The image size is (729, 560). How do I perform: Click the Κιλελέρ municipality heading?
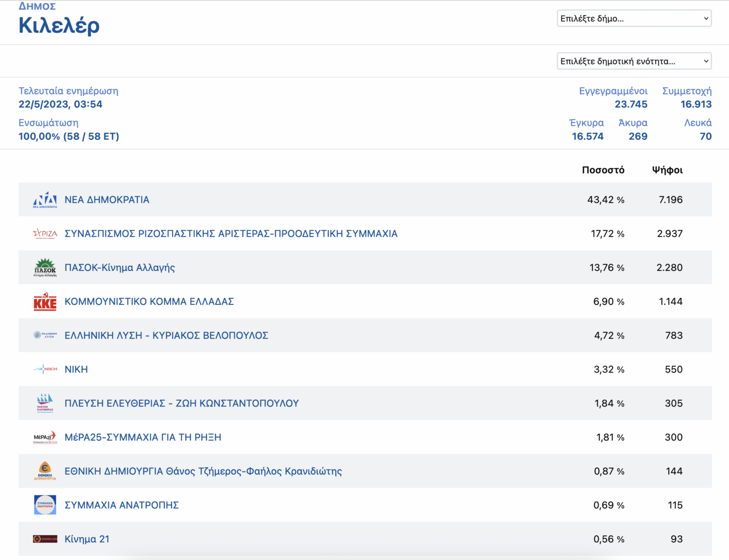(59, 25)
